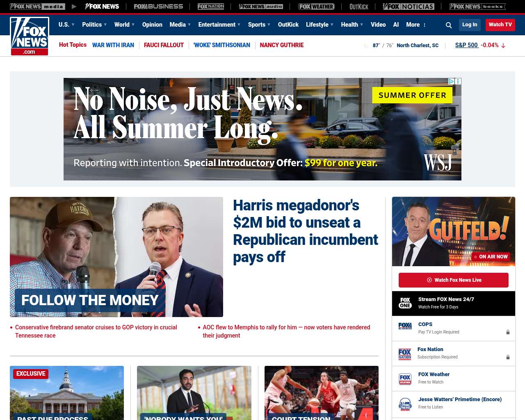Image resolution: width=525 pixels, height=420 pixels.
Task: Click the lock icon on the Fox Nation row
Action: tap(508, 357)
